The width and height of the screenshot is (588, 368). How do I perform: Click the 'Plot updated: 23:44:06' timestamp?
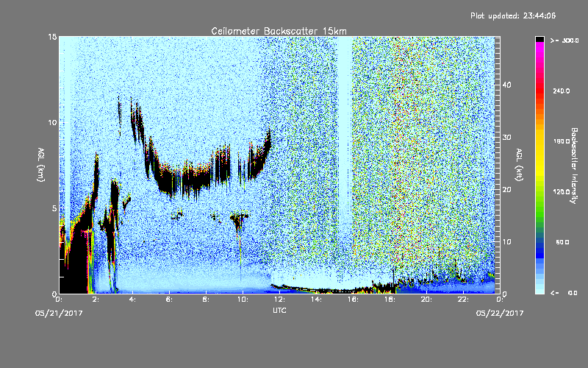(513, 15)
